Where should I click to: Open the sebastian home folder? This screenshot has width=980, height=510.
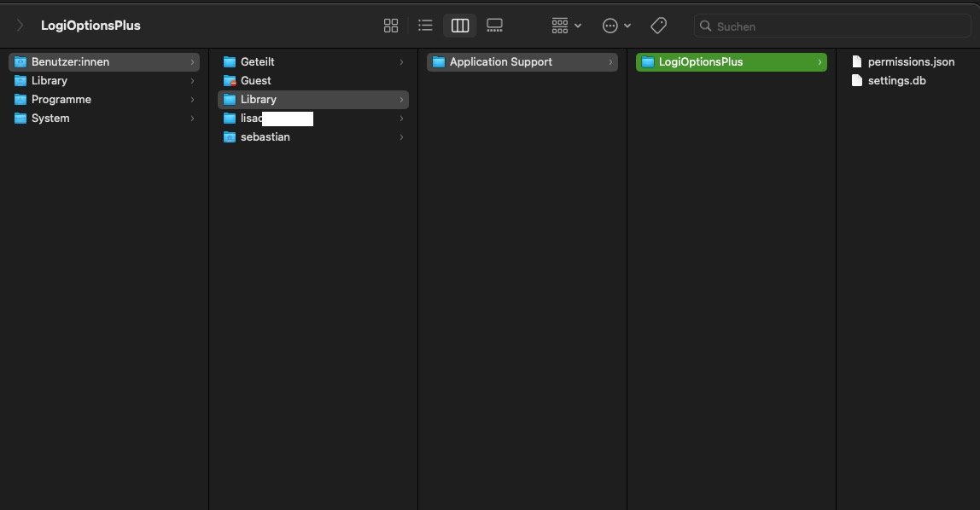click(x=265, y=137)
